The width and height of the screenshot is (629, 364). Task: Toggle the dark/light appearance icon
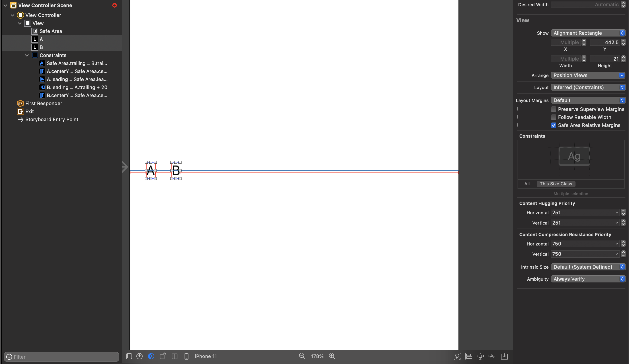[x=151, y=356]
